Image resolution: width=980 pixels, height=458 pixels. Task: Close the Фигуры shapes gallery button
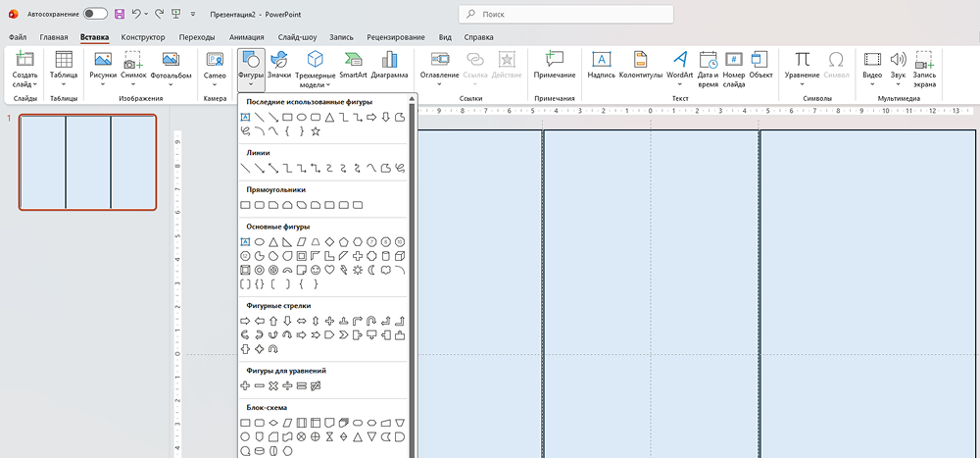(251, 69)
